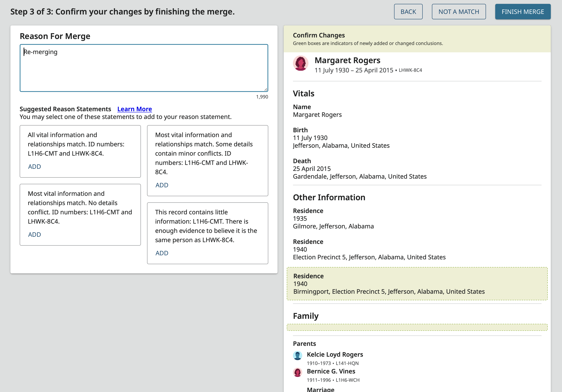
Task: Click Kelcie Loyd Rogers' male avatar icon
Action: click(297, 356)
